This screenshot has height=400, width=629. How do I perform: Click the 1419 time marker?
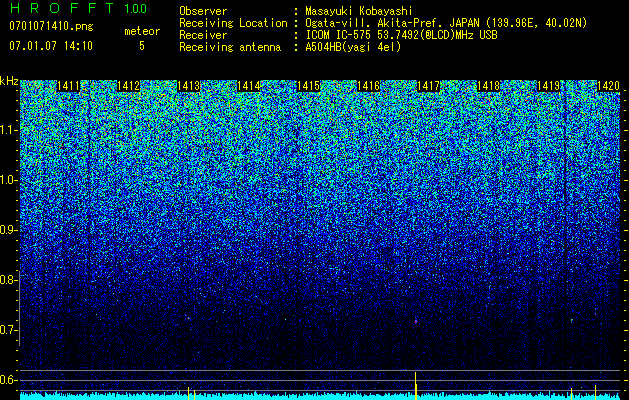[x=549, y=86]
